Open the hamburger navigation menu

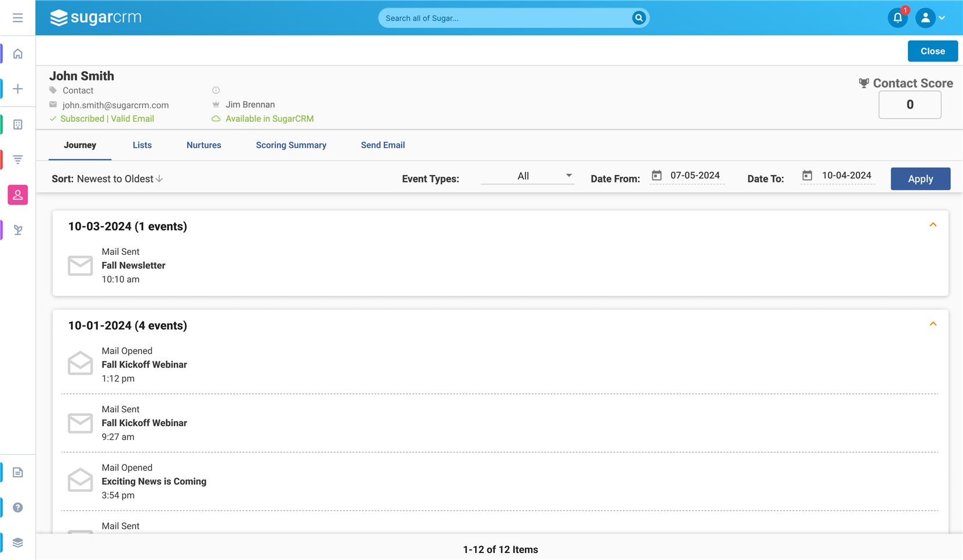[x=17, y=18]
